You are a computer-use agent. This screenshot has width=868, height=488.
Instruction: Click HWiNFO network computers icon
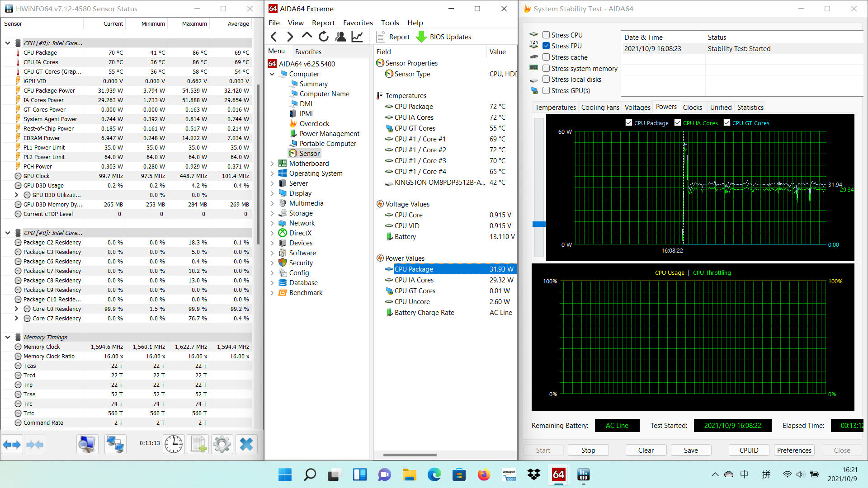coord(115,445)
